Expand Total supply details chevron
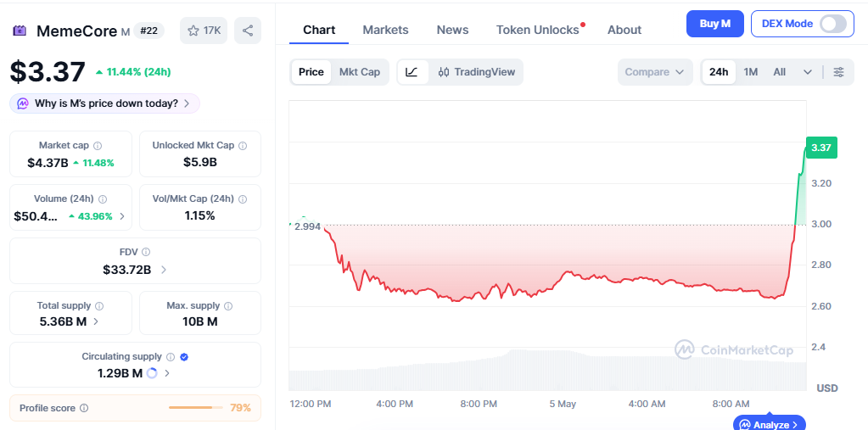868x430 pixels. point(96,321)
